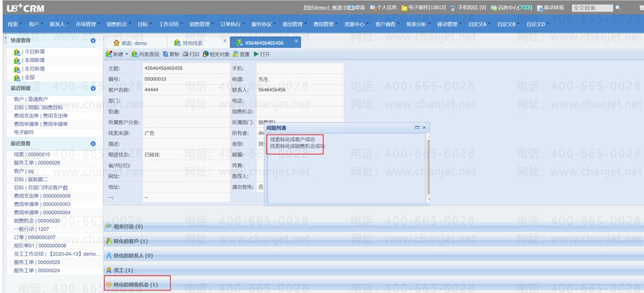Close the 45646456465456 tab
This screenshot has height=293, width=644.
pos(296,41)
